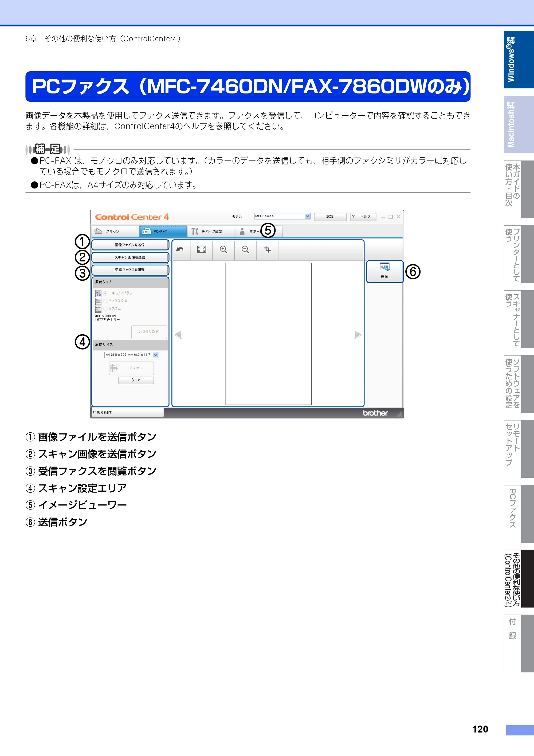Click the 印刷できます status bar field
Image resolution: width=534 pixels, height=756 pixels.
click(128, 412)
